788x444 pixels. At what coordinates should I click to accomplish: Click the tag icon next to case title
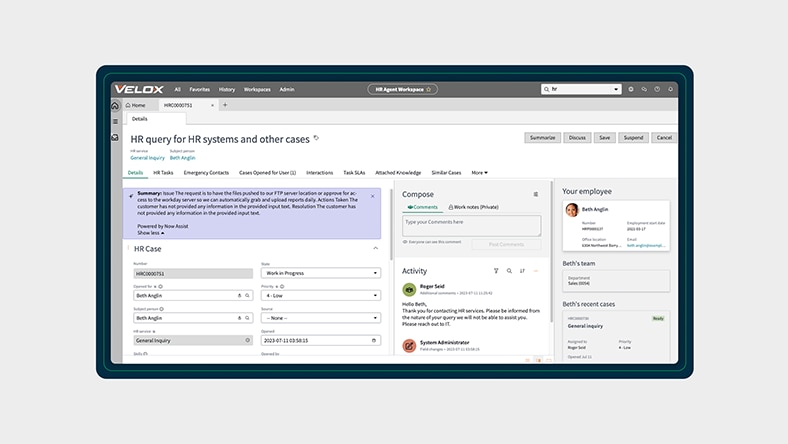316,138
